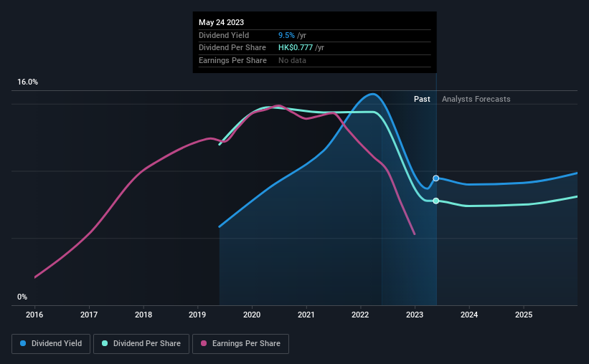The height and width of the screenshot is (364, 589).
Task: Click the tooltip Earnings Per Share row label
Action: (232, 60)
